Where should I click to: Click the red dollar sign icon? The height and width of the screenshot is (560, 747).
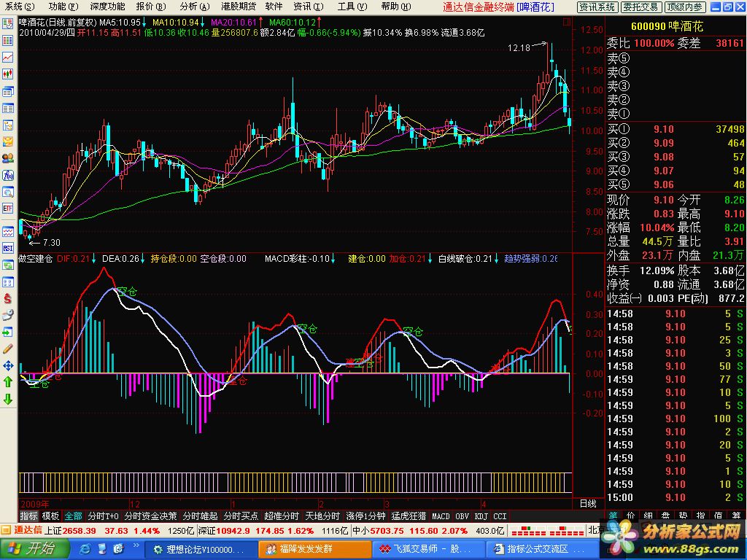pos(7,298)
